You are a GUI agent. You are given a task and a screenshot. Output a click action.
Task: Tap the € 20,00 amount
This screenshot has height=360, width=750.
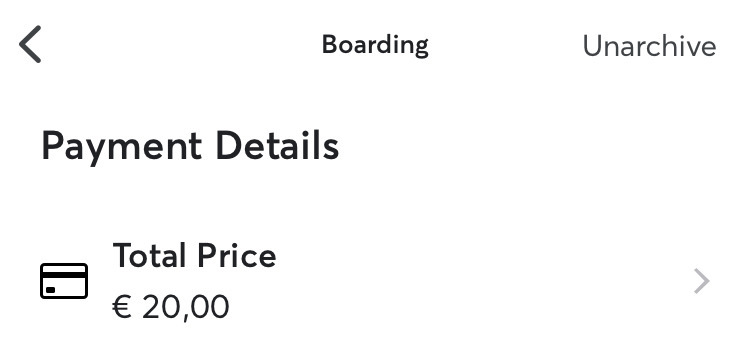(171, 307)
